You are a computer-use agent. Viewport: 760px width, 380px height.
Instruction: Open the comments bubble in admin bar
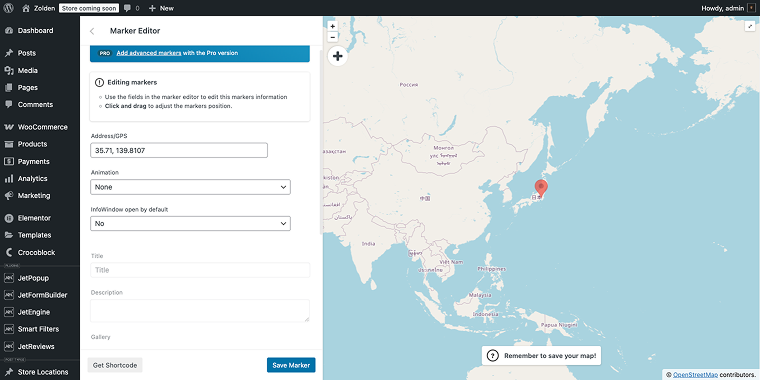pos(131,8)
